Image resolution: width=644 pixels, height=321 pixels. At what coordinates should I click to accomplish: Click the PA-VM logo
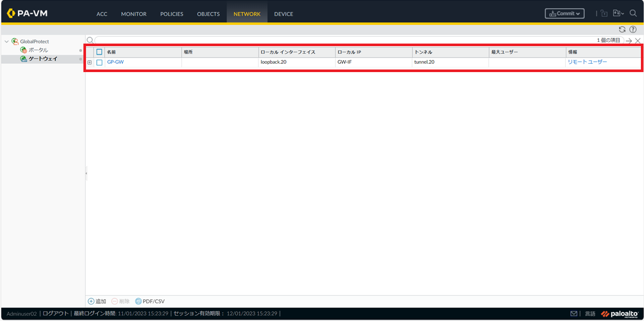(27, 13)
